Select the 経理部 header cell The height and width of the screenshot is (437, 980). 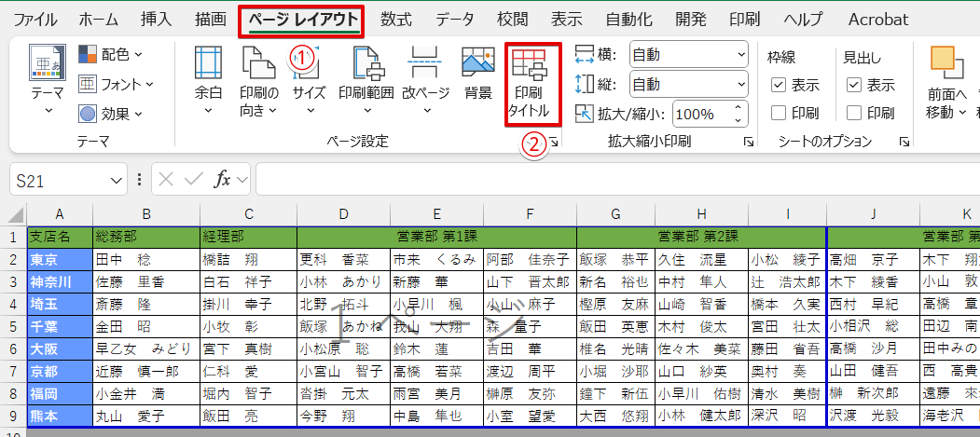[249, 237]
